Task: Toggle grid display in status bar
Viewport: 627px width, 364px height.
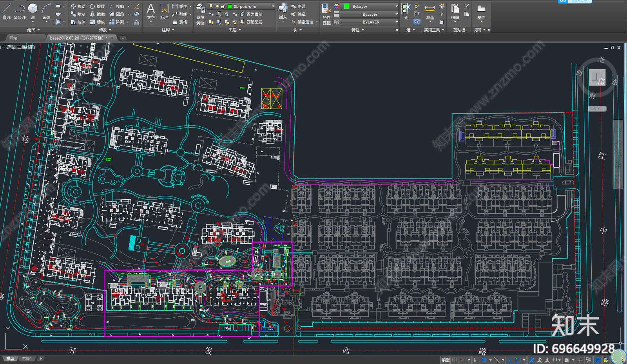Action: point(455,360)
